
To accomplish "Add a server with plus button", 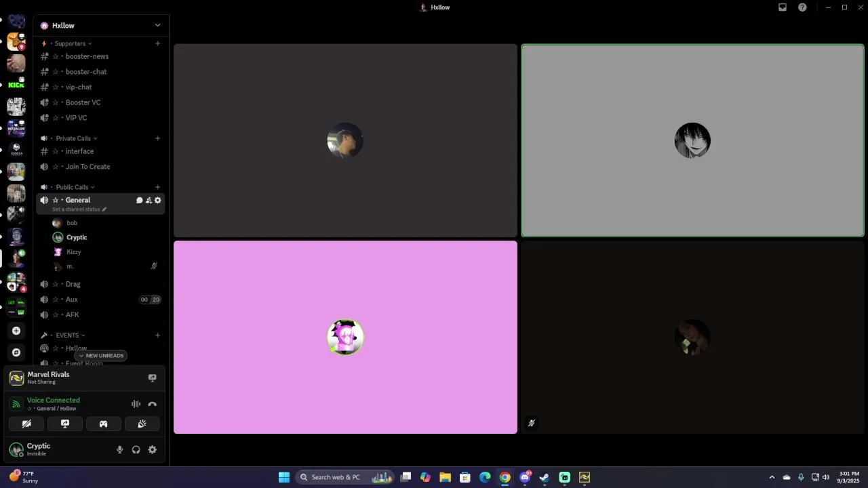I will click(x=16, y=331).
